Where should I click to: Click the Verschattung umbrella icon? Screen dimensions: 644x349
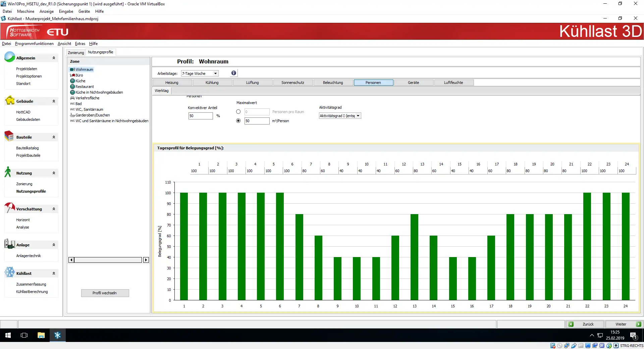coord(10,208)
